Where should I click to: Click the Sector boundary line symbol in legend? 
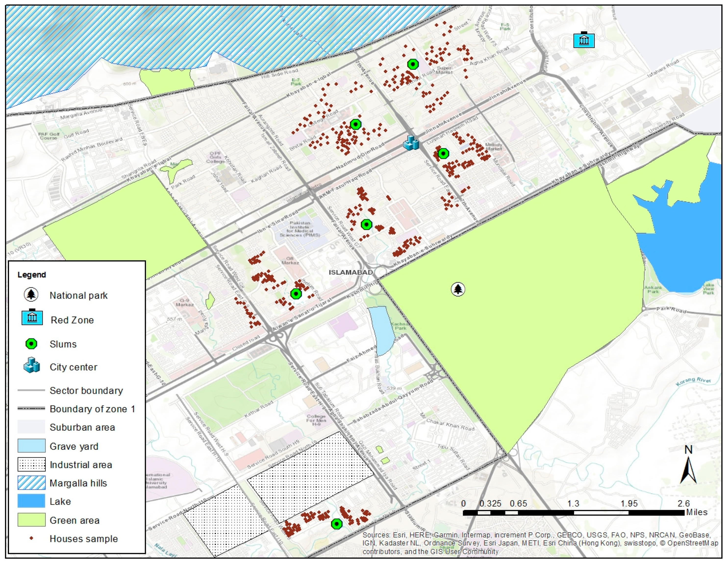31,390
